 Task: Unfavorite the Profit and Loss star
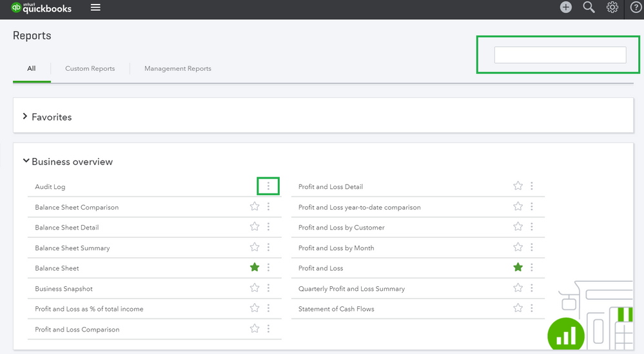click(x=518, y=268)
